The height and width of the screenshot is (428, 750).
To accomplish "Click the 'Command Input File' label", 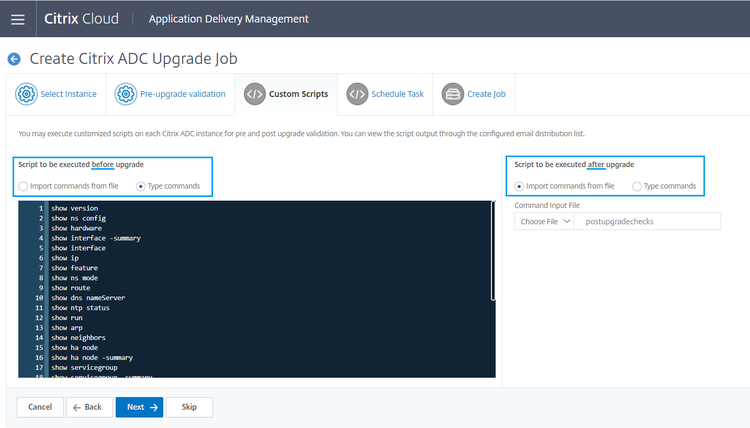I will coord(547,205).
